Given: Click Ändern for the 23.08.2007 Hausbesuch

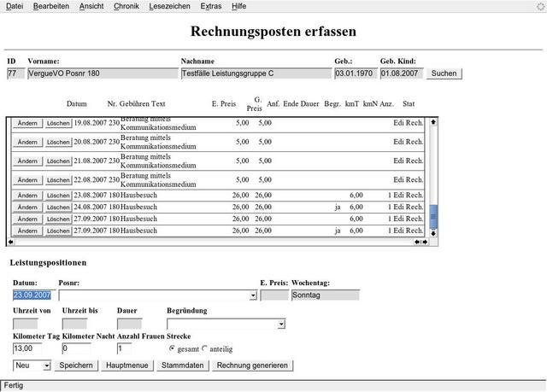Looking at the screenshot, I should [27, 196].
